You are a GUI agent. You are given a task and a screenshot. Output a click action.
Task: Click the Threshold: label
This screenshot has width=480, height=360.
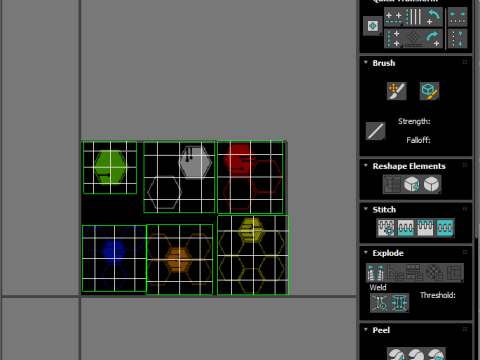coord(438,295)
